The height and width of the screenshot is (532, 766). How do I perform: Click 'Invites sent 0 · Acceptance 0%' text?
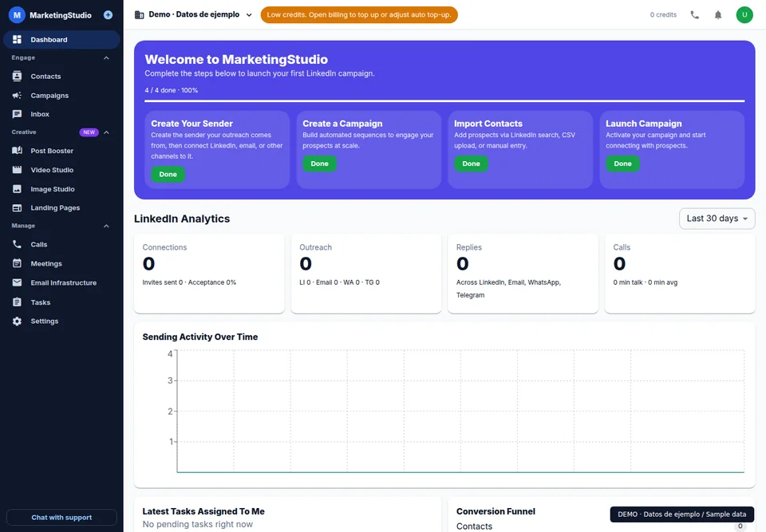[189, 282]
